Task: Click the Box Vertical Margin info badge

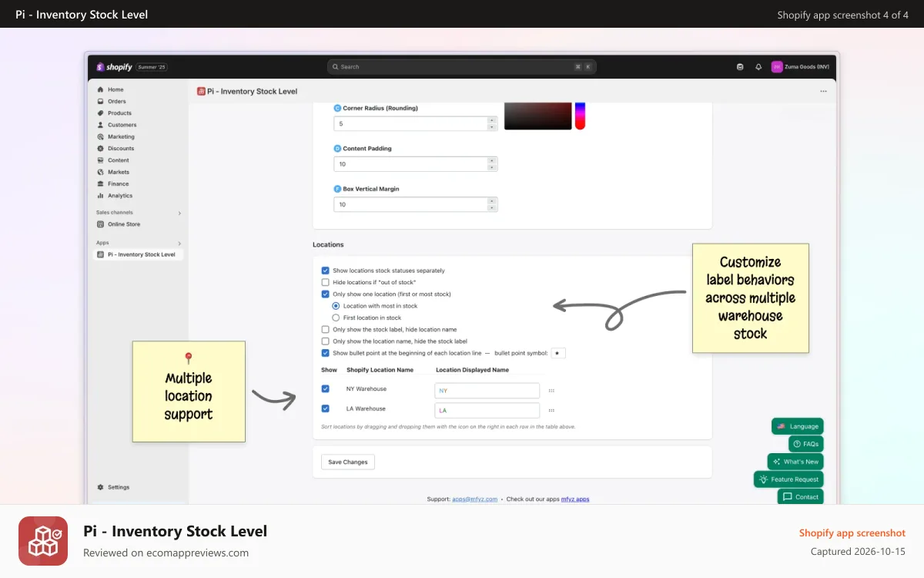Action: click(337, 189)
